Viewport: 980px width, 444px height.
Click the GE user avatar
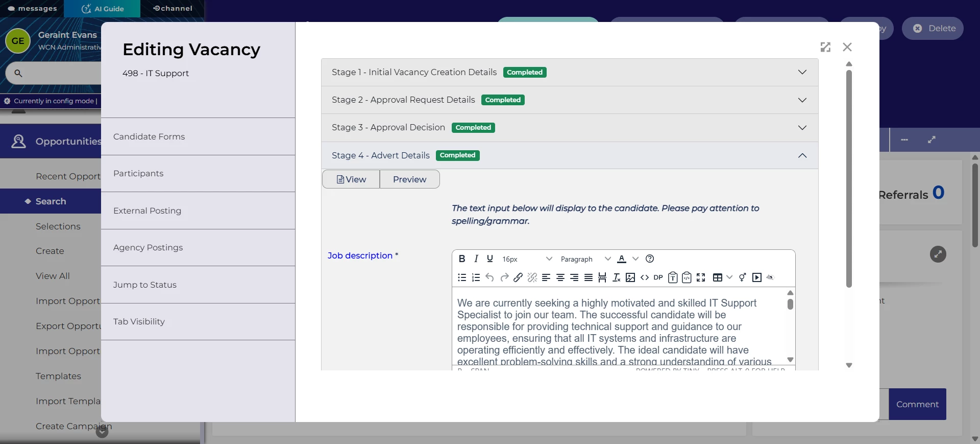pyautogui.click(x=18, y=41)
